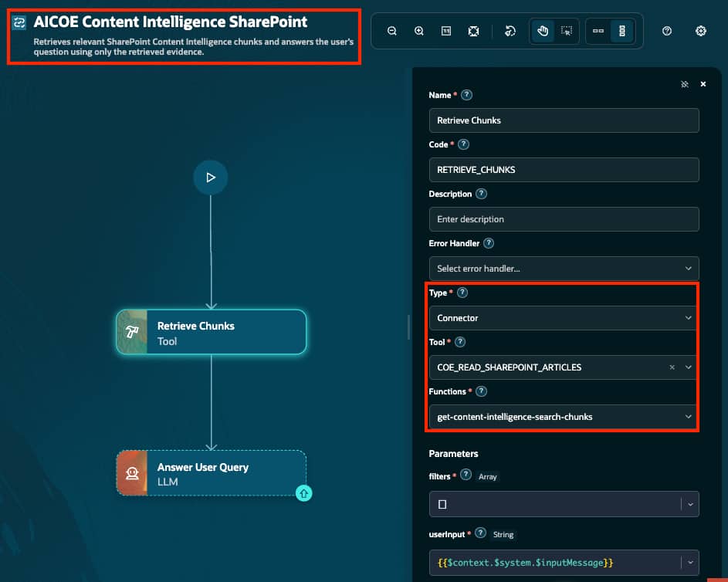The image size is (728, 582).
Task: Click the panel resize handle left of properties
Action: tap(408, 327)
